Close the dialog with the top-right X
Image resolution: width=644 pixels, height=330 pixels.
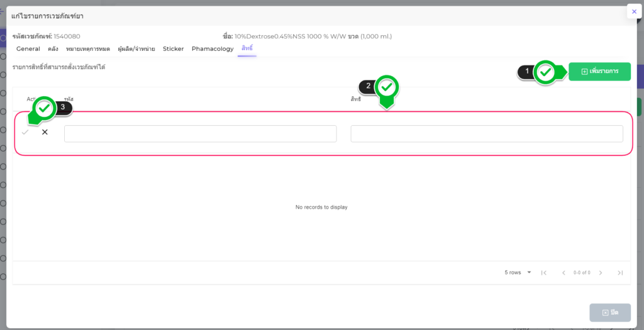tap(634, 11)
